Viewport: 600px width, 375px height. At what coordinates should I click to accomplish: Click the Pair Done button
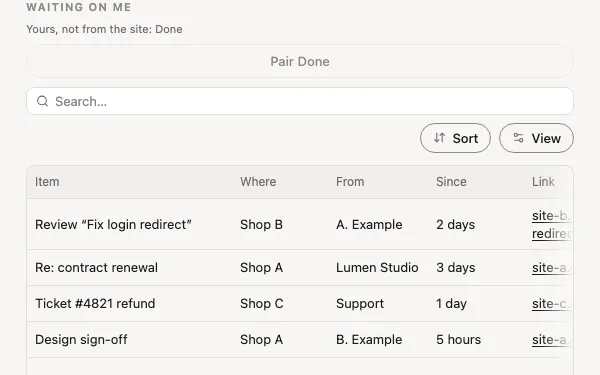pyautogui.click(x=300, y=61)
